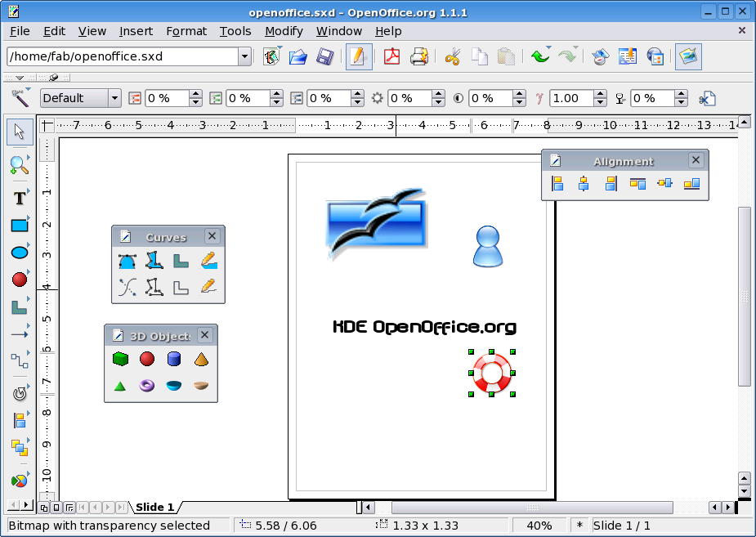Screen dimensions: 756x537
Task: Switch to the Slide 1 tab
Action: point(154,507)
